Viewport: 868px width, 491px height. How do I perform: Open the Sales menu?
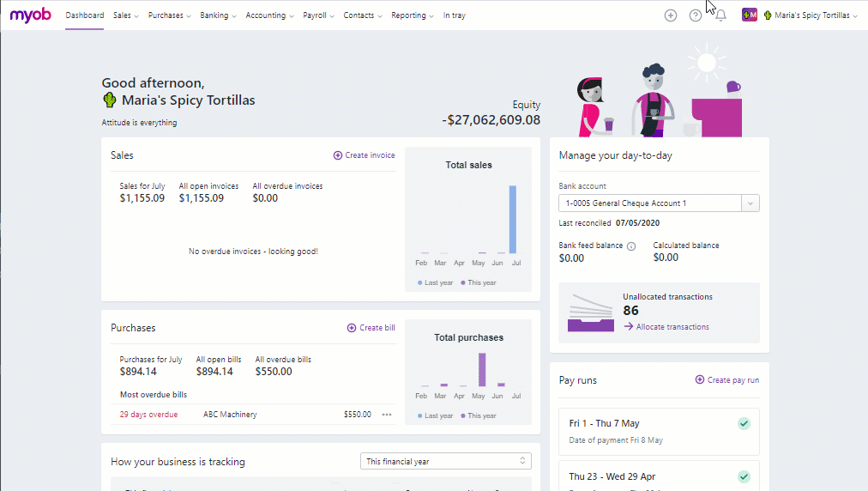click(x=126, y=15)
